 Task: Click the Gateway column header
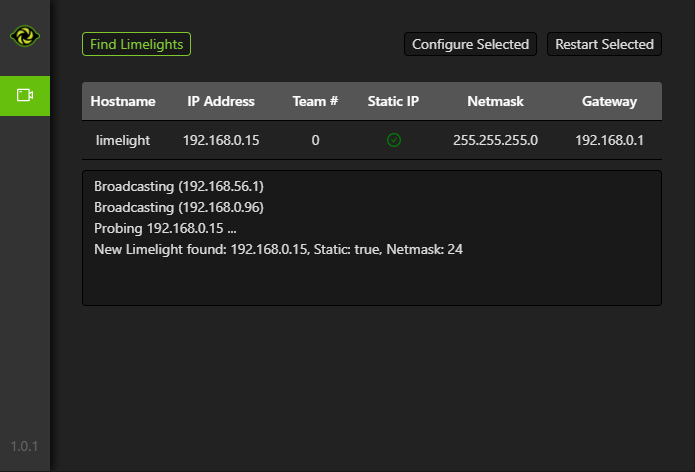(x=609, y=101)
